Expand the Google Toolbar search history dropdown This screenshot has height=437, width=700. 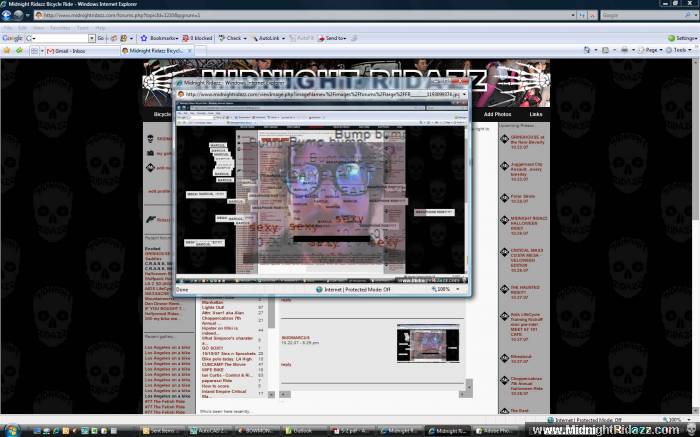[92, 38]
